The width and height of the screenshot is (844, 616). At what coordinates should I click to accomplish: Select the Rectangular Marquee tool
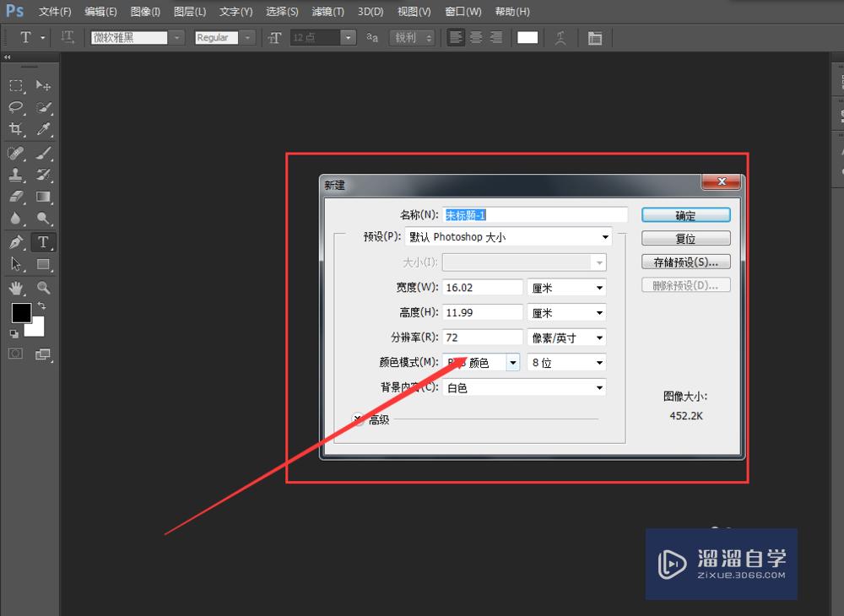coord(16,85)
